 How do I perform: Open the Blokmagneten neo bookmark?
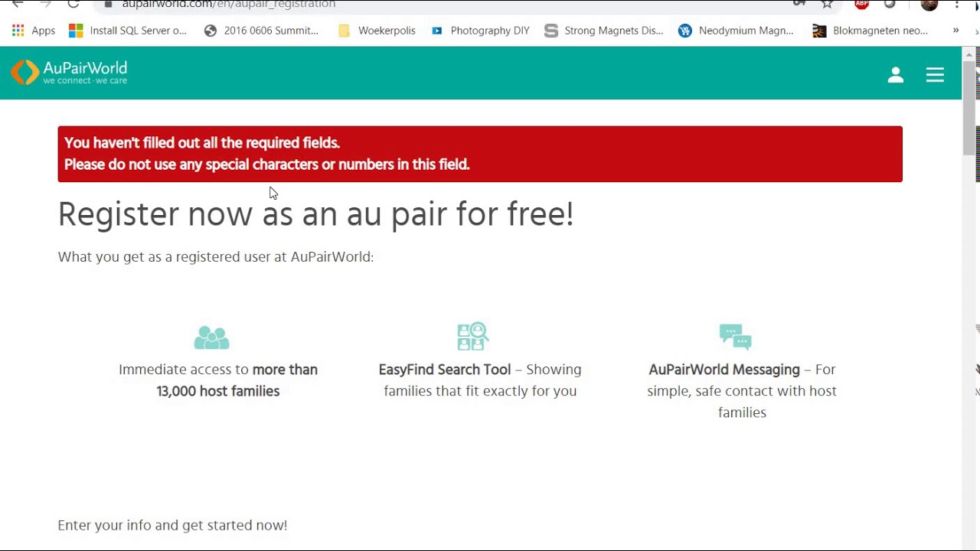[871, 31]
